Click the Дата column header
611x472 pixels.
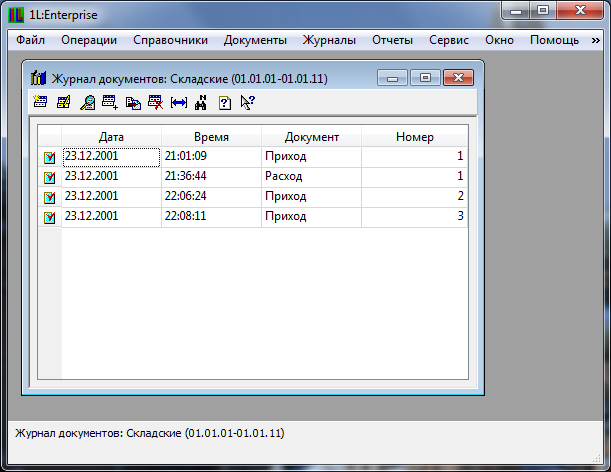click(x=111, y=136)
